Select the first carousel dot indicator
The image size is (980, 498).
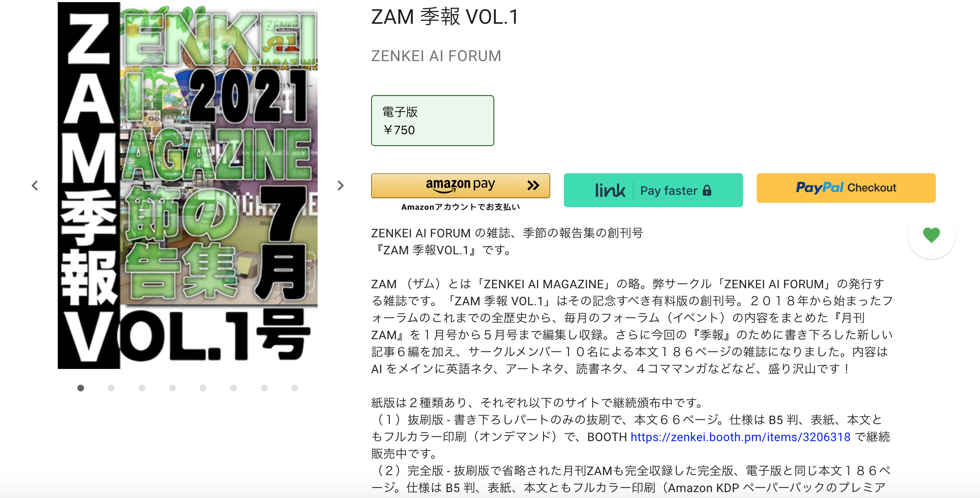coord(81,388)
